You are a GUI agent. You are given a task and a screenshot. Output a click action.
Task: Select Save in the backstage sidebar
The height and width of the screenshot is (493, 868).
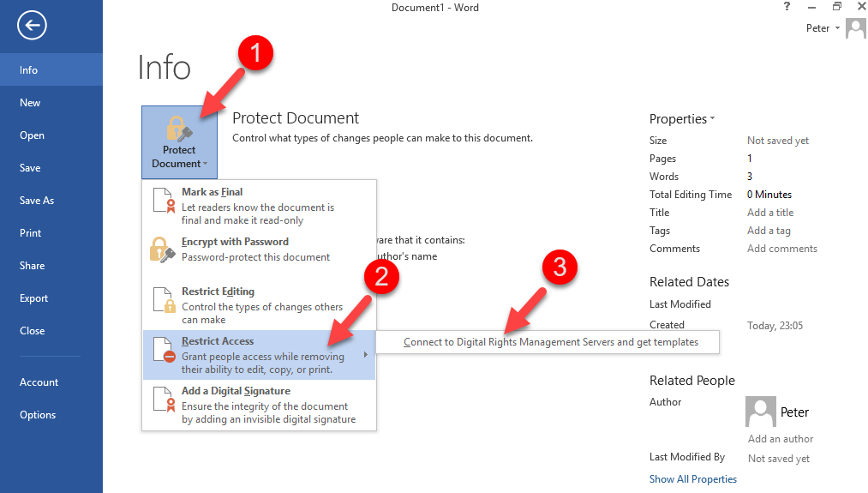(x=51, y=168)
